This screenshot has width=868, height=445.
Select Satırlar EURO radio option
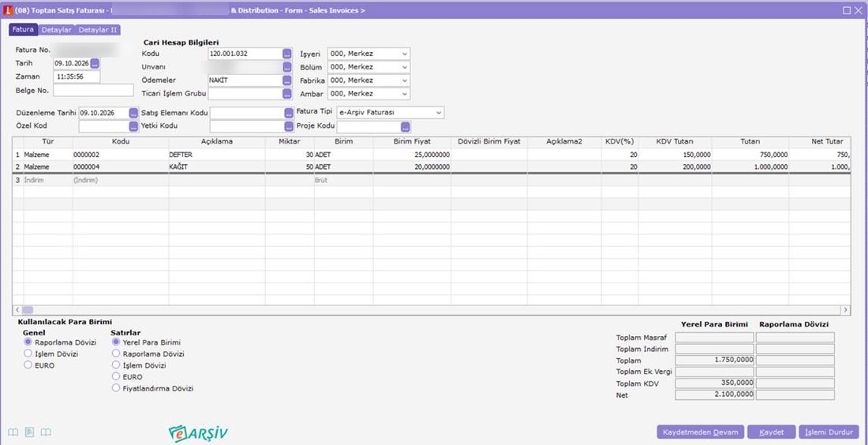tap(116, 377)
